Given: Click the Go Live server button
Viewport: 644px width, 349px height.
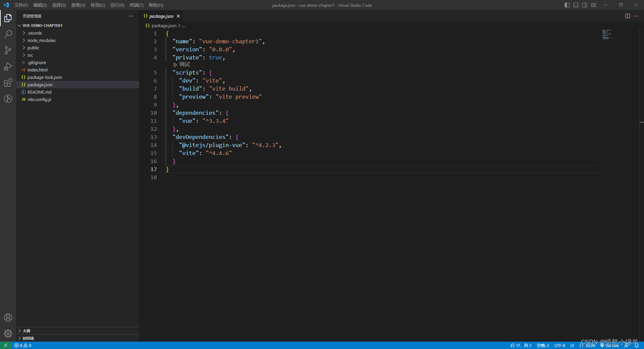Looking at the screenshot, I should 610,345.
